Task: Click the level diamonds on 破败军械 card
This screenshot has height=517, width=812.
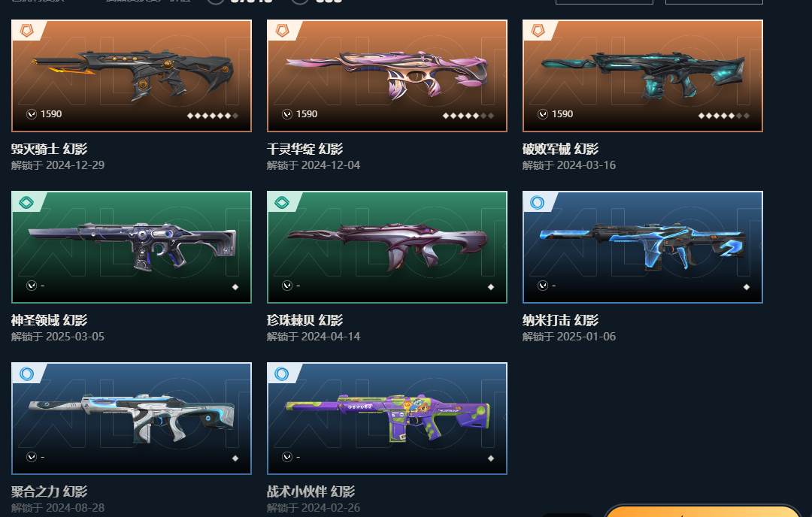Action: coord(723,116)
